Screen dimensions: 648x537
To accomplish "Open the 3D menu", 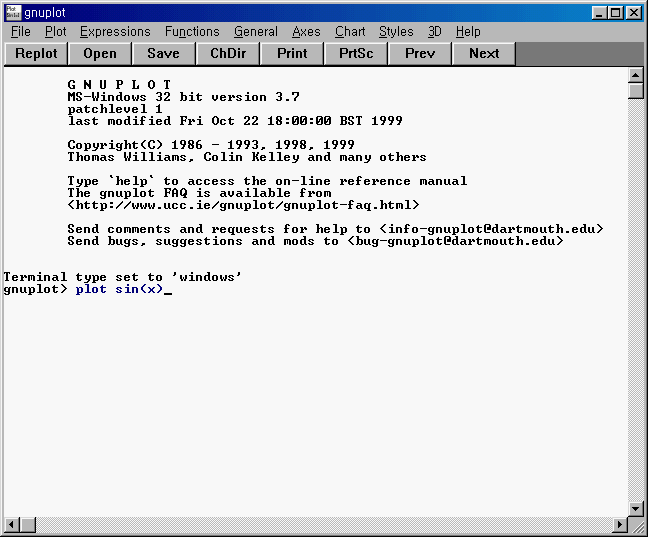I will [434, 32].
